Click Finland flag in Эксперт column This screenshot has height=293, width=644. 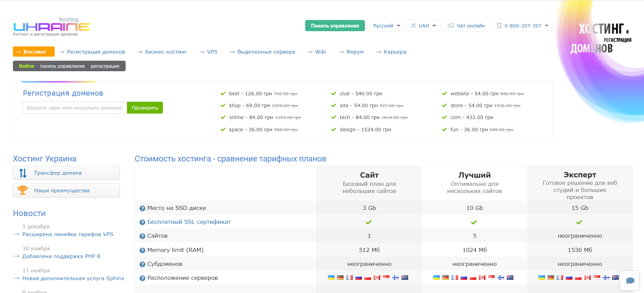point(606,277)
